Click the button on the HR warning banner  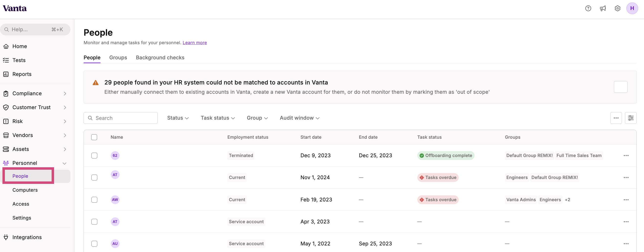click(x=621, y=87)
